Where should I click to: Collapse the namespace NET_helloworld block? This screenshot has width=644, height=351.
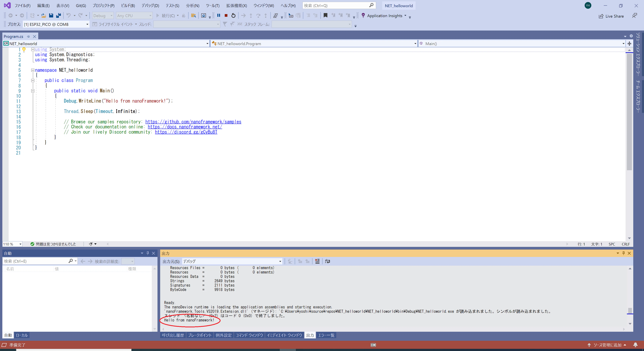coord(33,70)
